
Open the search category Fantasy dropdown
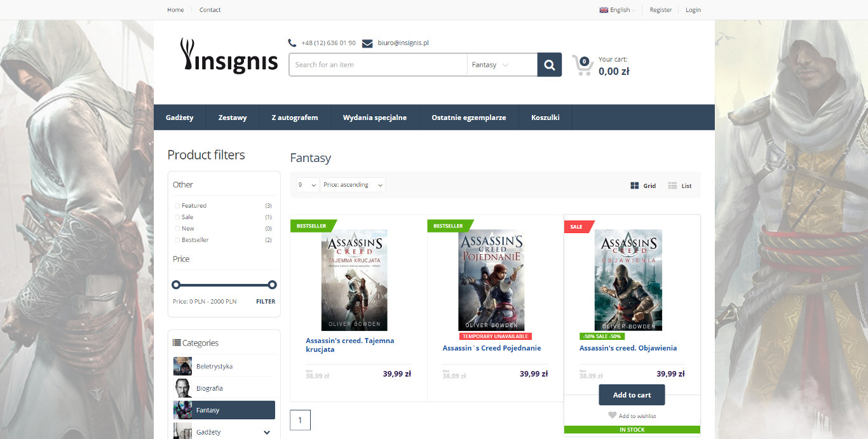pos(502,65)
